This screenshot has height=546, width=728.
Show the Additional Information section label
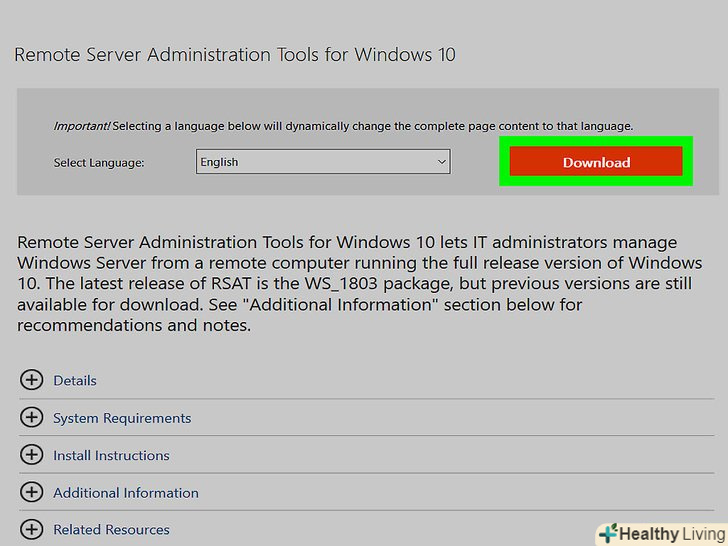[126, 493]
